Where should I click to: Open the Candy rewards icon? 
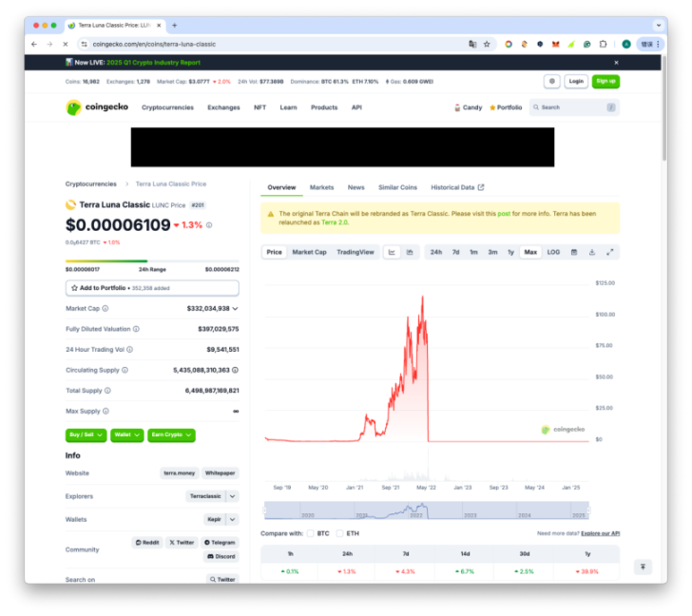click(469, 107)
